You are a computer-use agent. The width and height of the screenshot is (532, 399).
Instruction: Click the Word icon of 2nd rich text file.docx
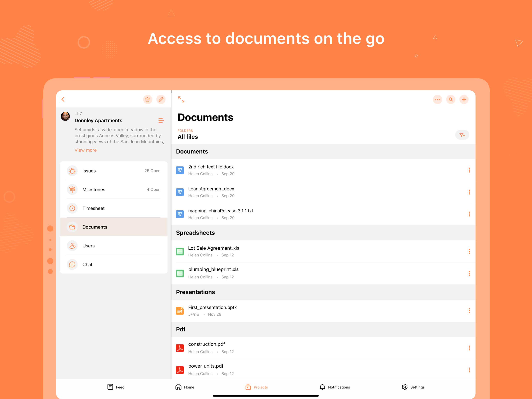[180, 170]
